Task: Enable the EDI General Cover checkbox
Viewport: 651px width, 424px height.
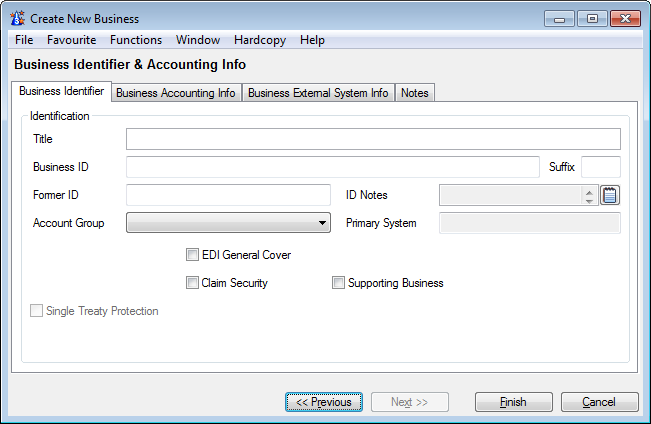Action: point(193,255)
